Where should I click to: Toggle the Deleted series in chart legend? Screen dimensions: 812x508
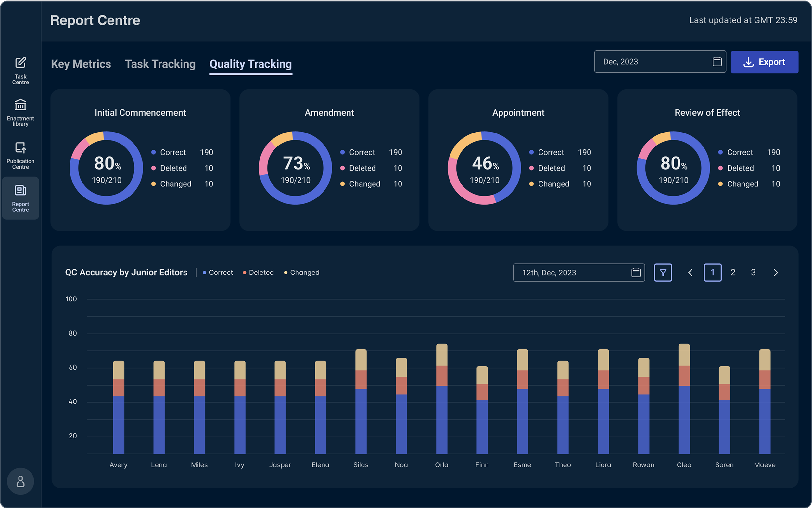(x=258, y=273)
